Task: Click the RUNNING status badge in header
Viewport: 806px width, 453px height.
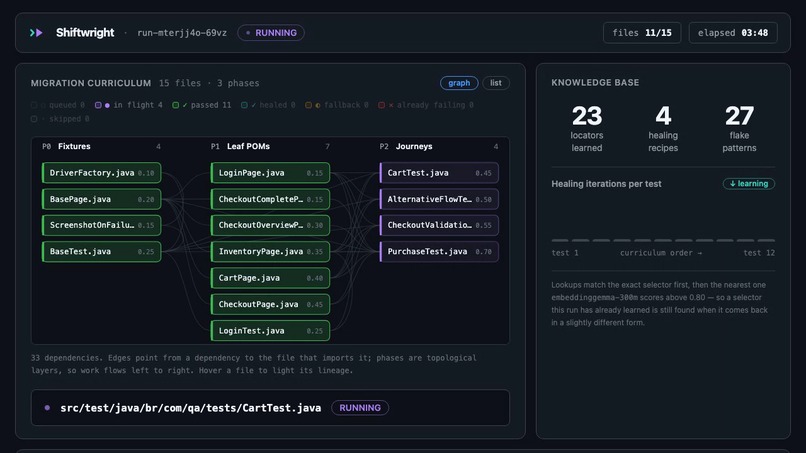Action: [x=271, y=33]
